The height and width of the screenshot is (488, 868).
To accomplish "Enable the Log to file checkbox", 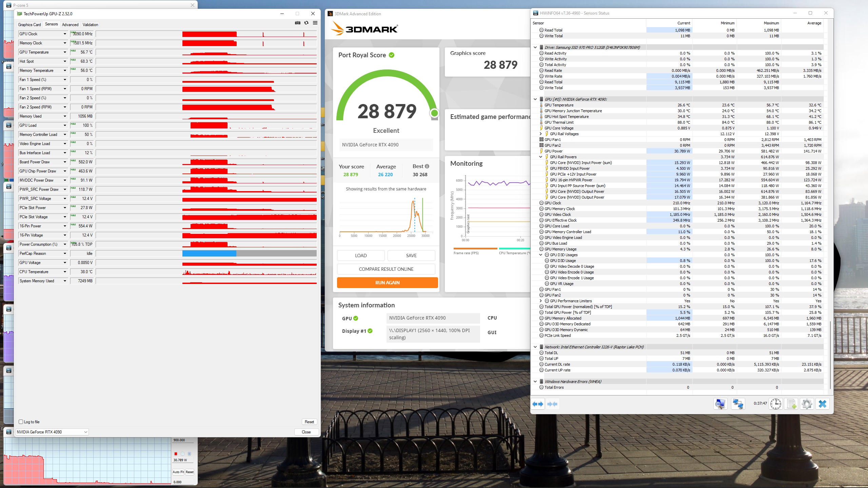I will (21, 422).
